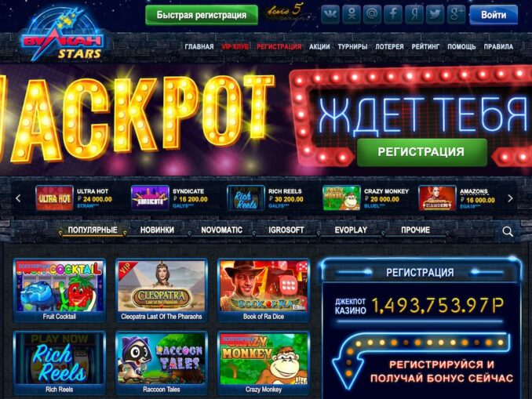532x399 pixels.
Task: Go to VIP КЛУБ menu item
Action: pyautogui.click(x=235, y=47)
